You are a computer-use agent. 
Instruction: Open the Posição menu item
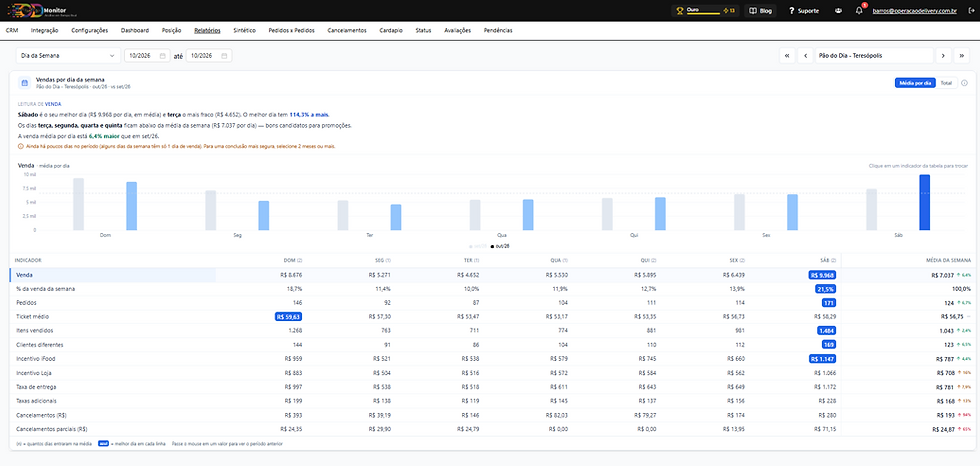pyautogui.click(x=171, y=30)
